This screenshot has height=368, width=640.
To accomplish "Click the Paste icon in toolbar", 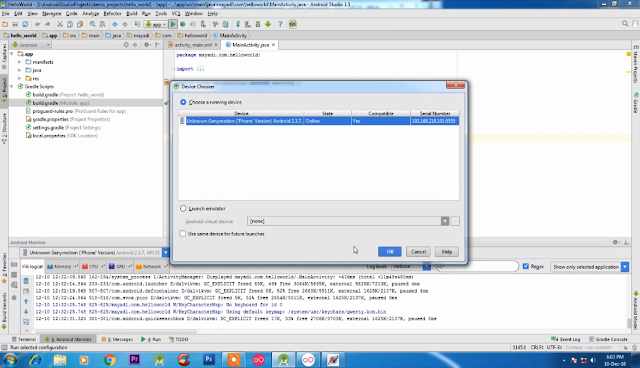I will (x=80, y=24).
